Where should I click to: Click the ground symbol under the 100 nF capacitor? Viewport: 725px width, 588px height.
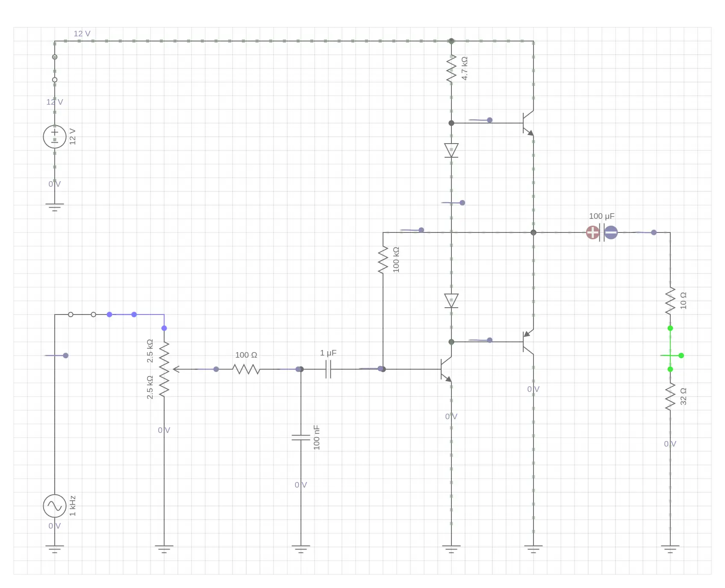point(301,549)
